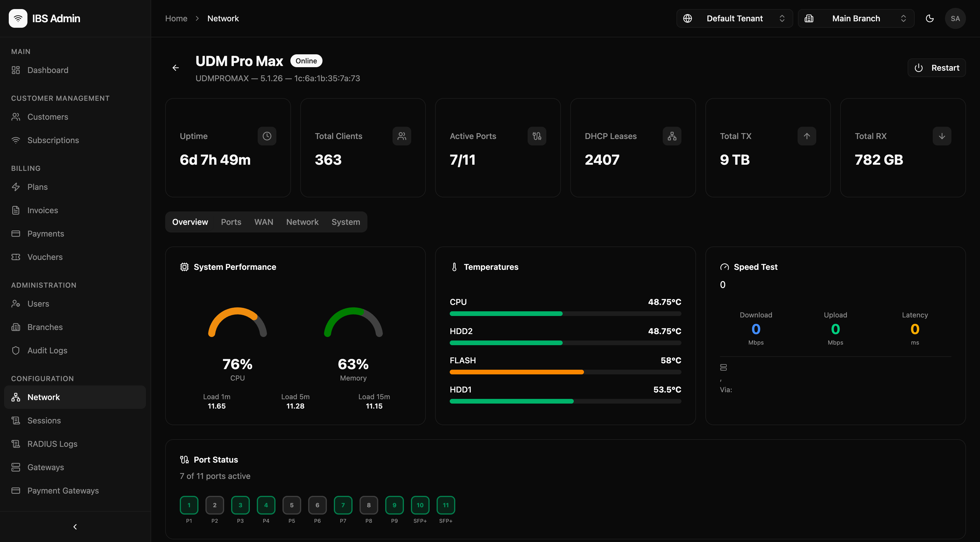Click the Memory usage gauge
Viewport: 980px width, 542px height.
[x=353, y=322]
